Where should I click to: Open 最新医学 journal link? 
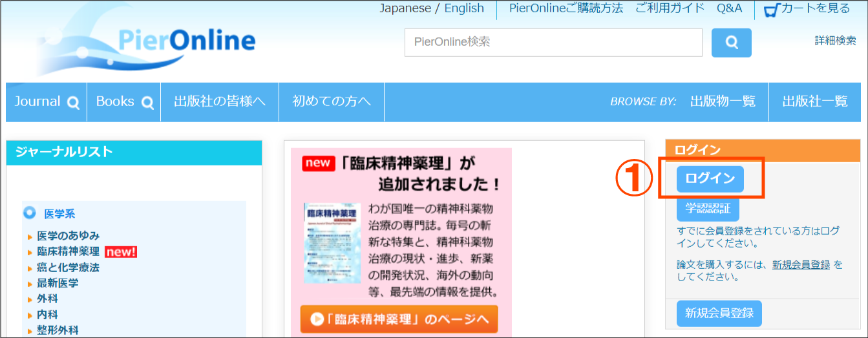58,283
